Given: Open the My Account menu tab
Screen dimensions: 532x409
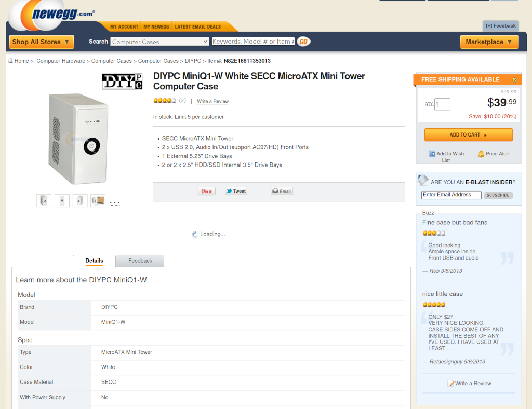Looking at the screenshot, I should 124,26.
